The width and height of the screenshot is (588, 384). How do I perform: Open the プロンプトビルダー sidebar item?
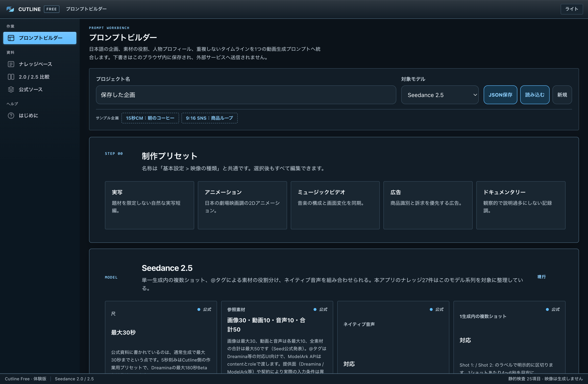click(x=40, y=38)
